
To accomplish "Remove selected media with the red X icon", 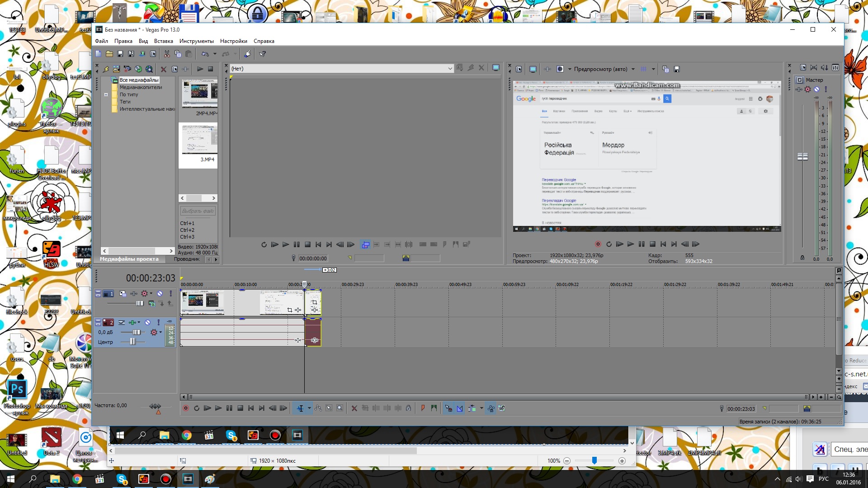I will 164,69.
